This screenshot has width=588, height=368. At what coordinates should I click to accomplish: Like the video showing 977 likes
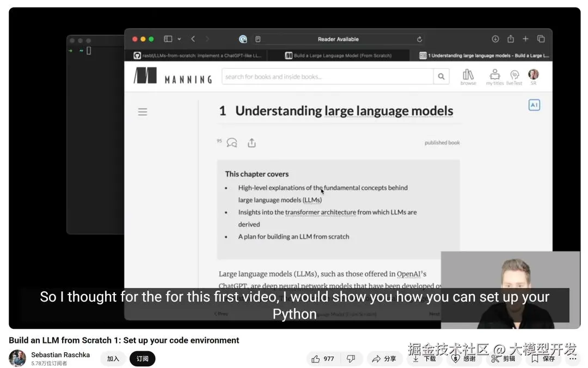(323, 359)
